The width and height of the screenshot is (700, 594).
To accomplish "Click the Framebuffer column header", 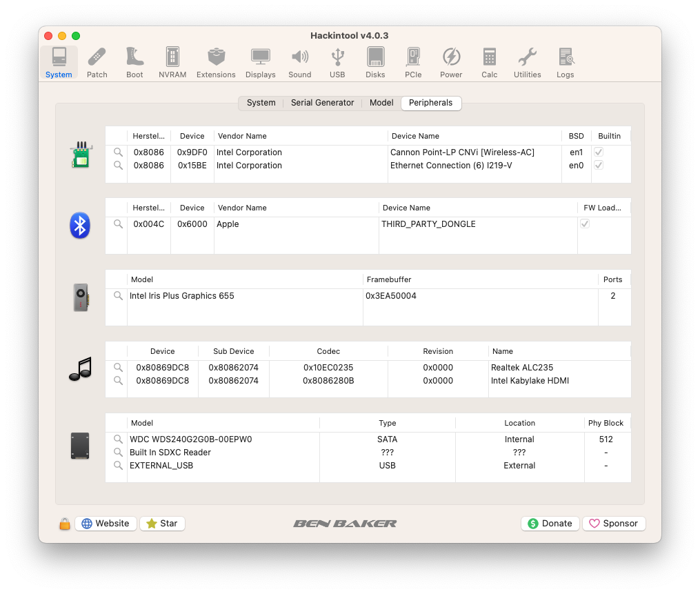I will [479, 279].
